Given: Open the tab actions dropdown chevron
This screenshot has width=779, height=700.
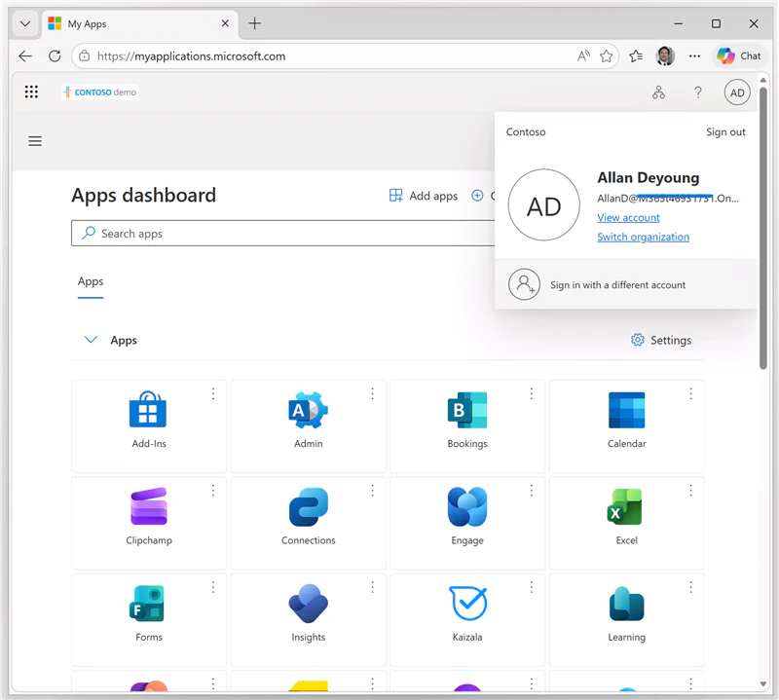Looking at the screenshot, I should 25,23.
